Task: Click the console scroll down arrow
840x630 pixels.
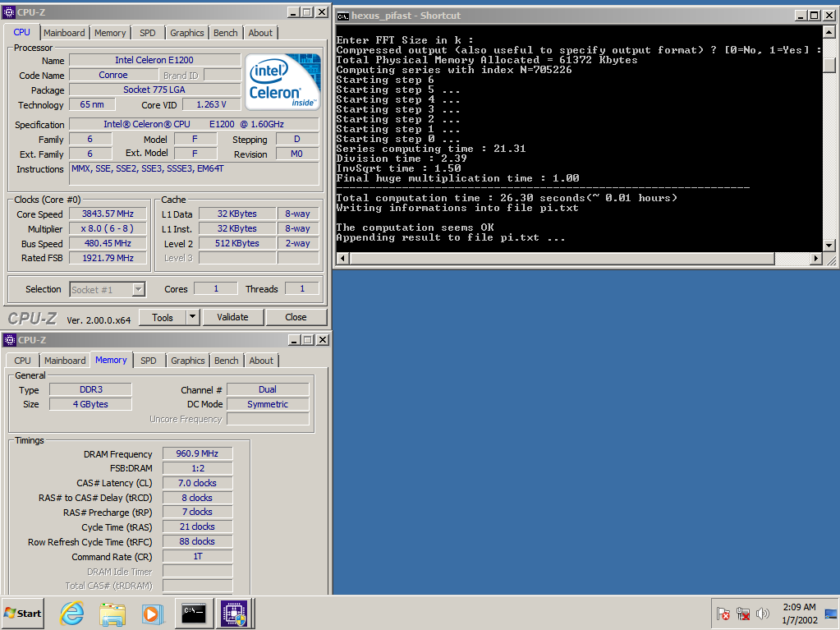Action: pos(829,246)
